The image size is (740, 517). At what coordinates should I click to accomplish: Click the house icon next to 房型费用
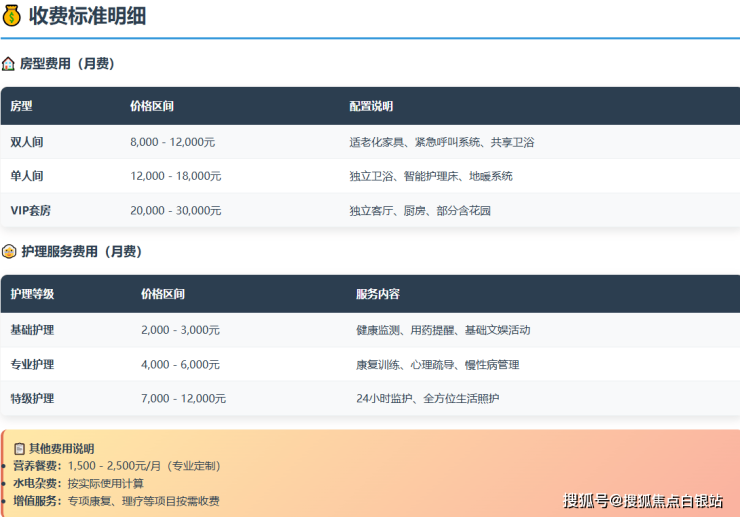point(9,64)
